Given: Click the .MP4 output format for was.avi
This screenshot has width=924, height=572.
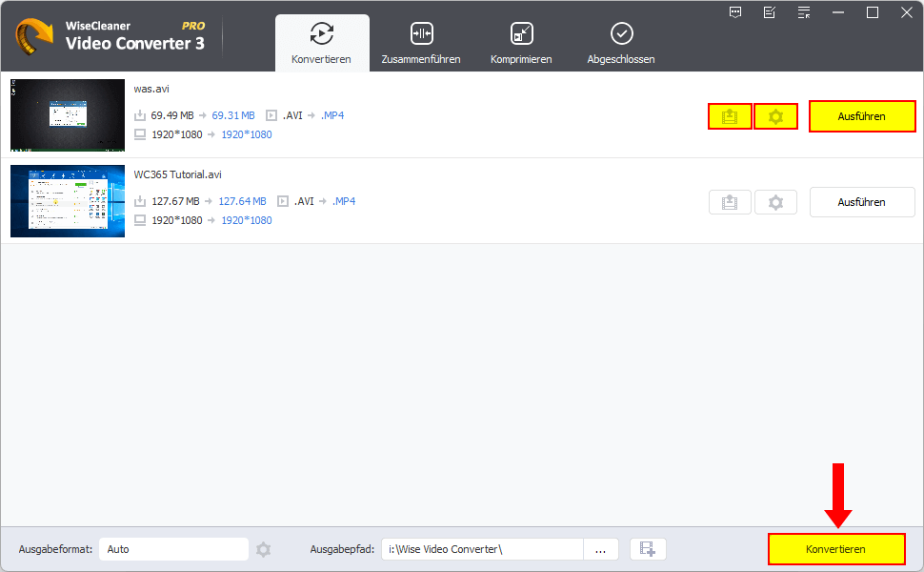Looking at the screenshot, I should [332, 115].
